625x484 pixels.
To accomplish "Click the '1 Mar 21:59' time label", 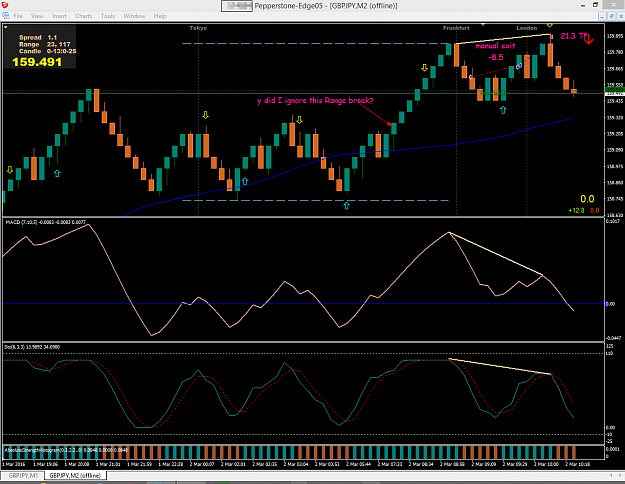I will pos(140,464).
